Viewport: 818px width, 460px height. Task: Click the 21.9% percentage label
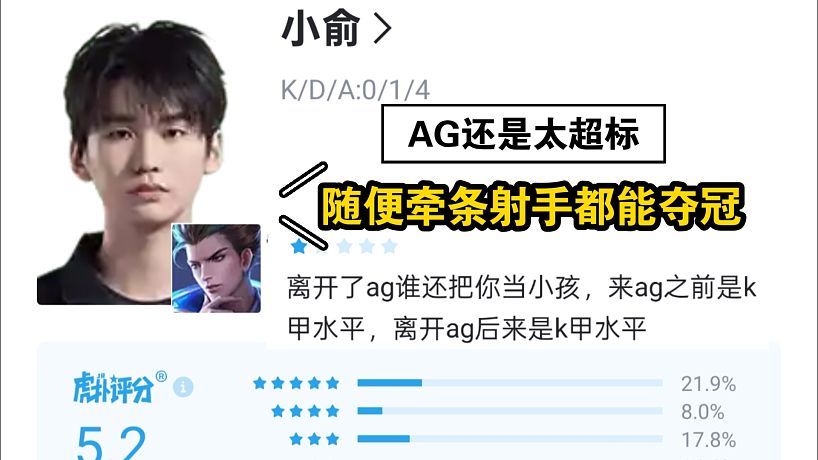(708, 384)
